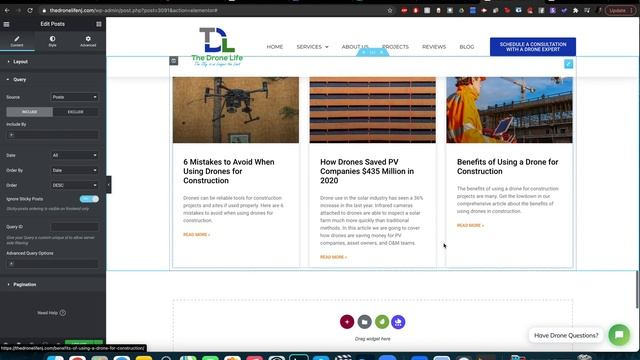This screenshot has height=360, width=640.
Task: Open the construction worker thumbnail
Action: click(x=509, y=110)
